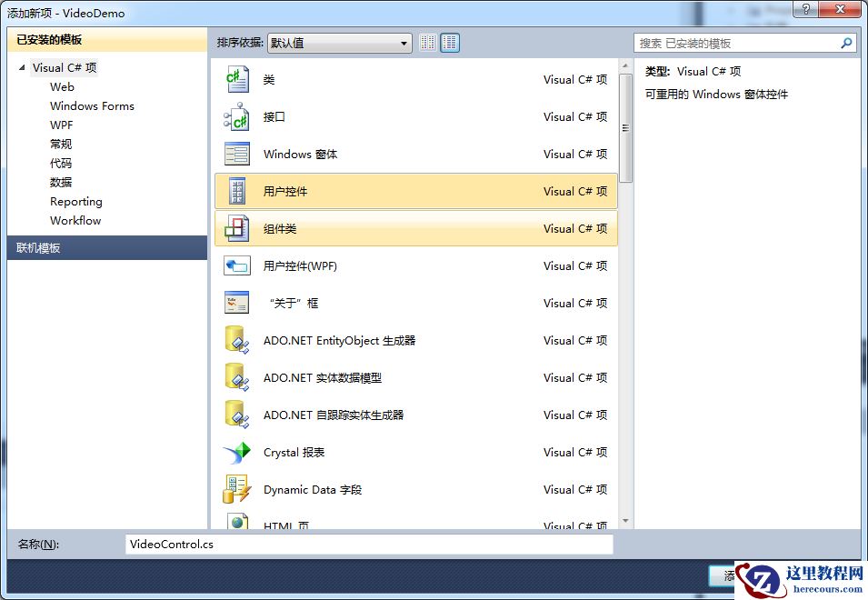Select the 类 (Class) C# icon
Image resolution: width=868 pixels, height=600 pixels.
[237, 80]
